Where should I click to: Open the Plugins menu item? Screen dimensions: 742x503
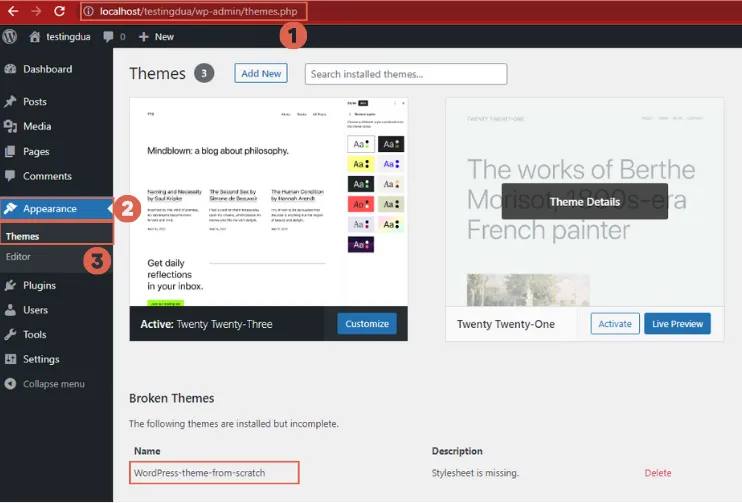pos(39,285)
